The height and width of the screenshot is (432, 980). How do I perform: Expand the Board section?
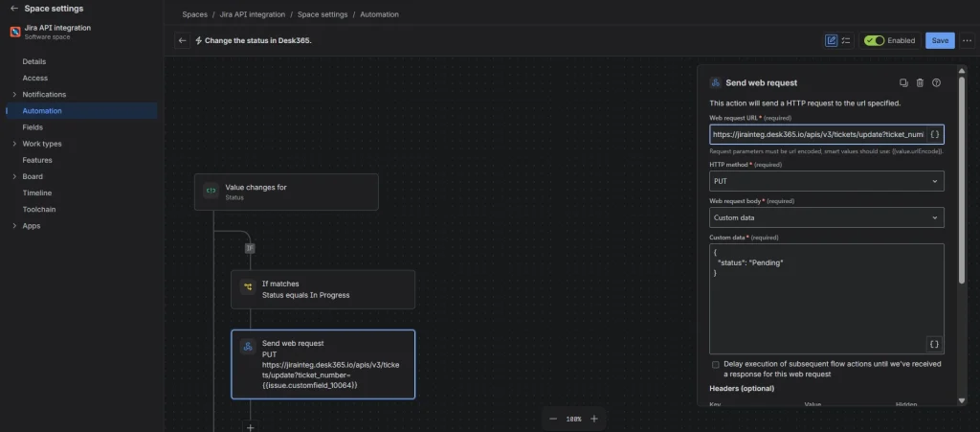[x=14, y=176]
